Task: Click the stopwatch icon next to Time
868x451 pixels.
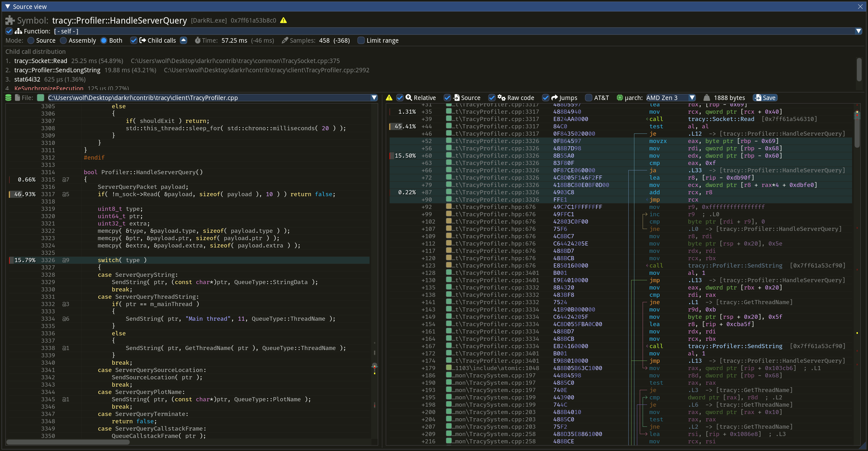Action: (197, 40)
